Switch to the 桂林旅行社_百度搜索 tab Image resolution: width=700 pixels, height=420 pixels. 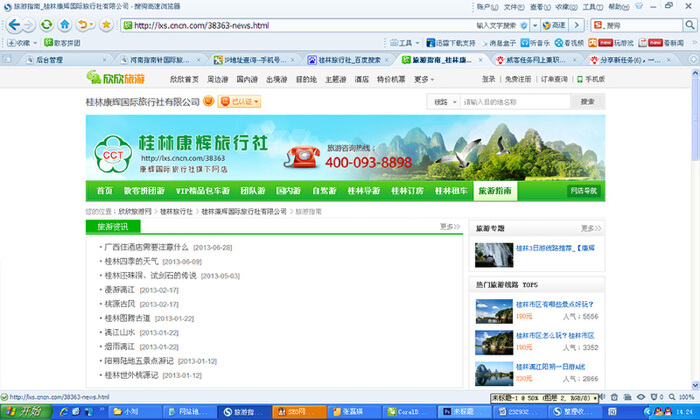point(347,60)
